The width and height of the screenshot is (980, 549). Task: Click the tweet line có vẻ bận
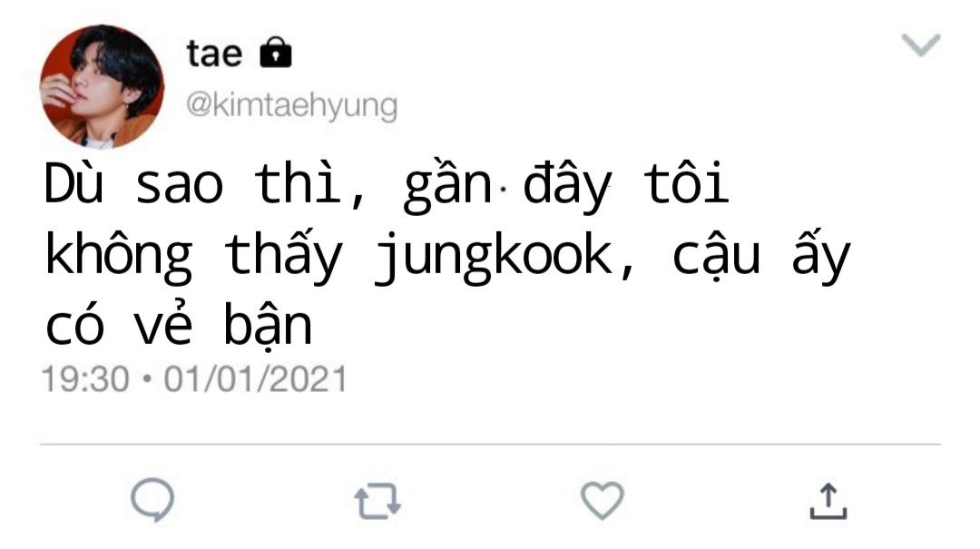pos(179,325)
